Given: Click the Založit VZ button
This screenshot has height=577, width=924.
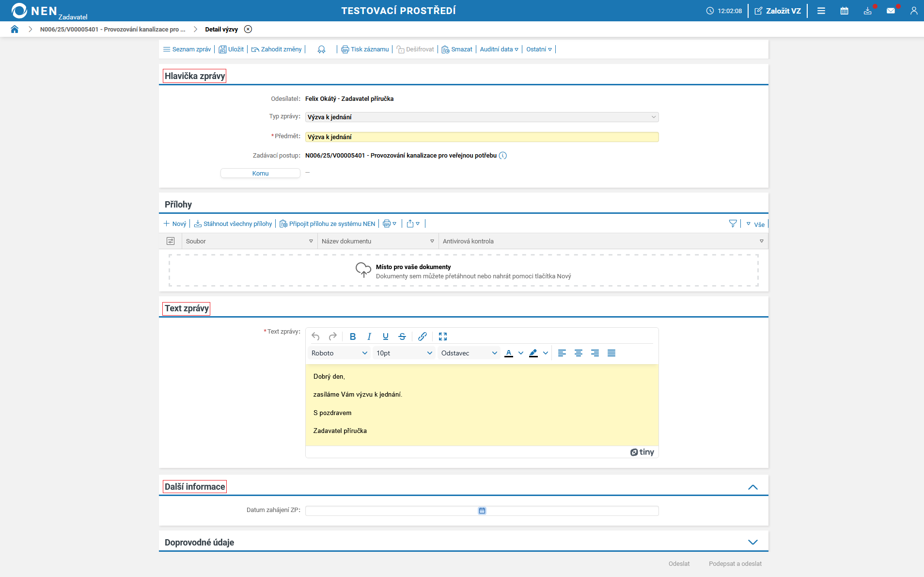Looking at the screenshot, I should (778, 11).
